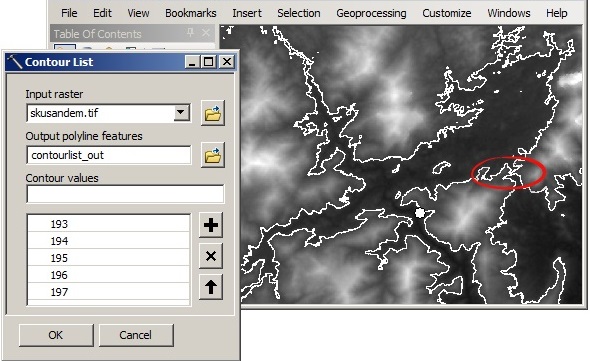
Task: Open the Geoprocessing menu
Action: tap(371, 13)
